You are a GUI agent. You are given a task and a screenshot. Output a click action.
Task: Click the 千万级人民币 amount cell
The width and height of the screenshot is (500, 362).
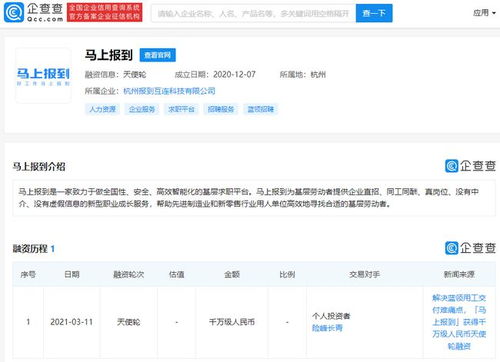pos(232,322)
